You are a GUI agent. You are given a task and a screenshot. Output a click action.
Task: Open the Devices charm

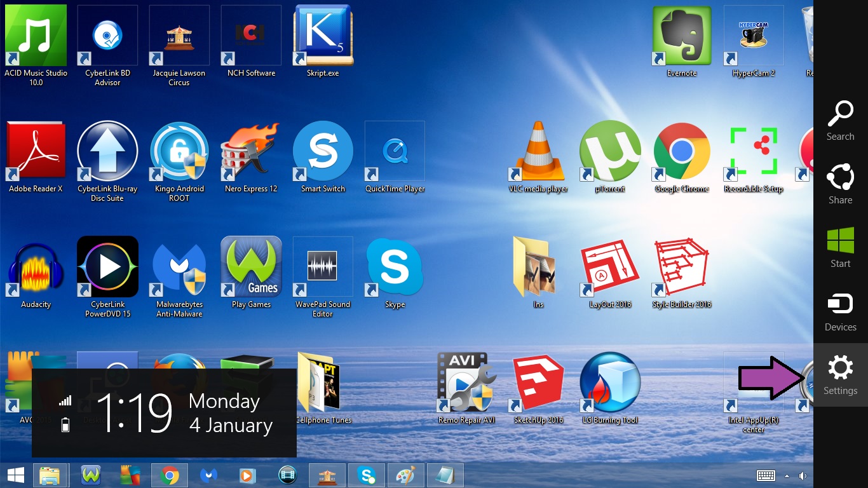click(x=841, y=311)
